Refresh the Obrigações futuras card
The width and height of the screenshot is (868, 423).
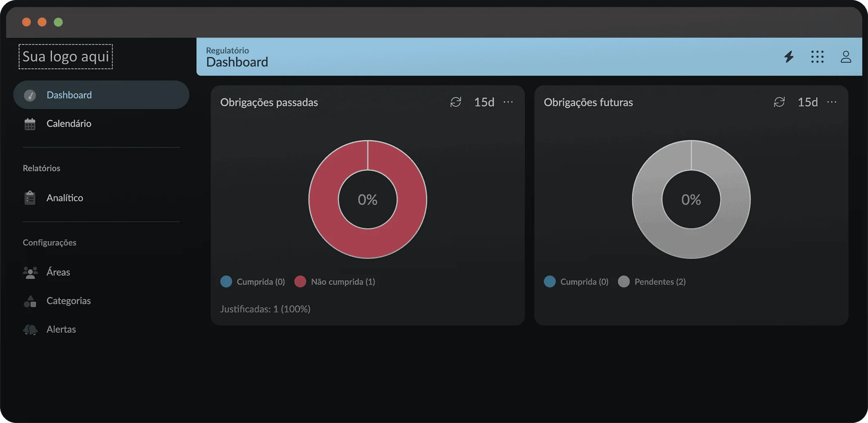(779, 102)
